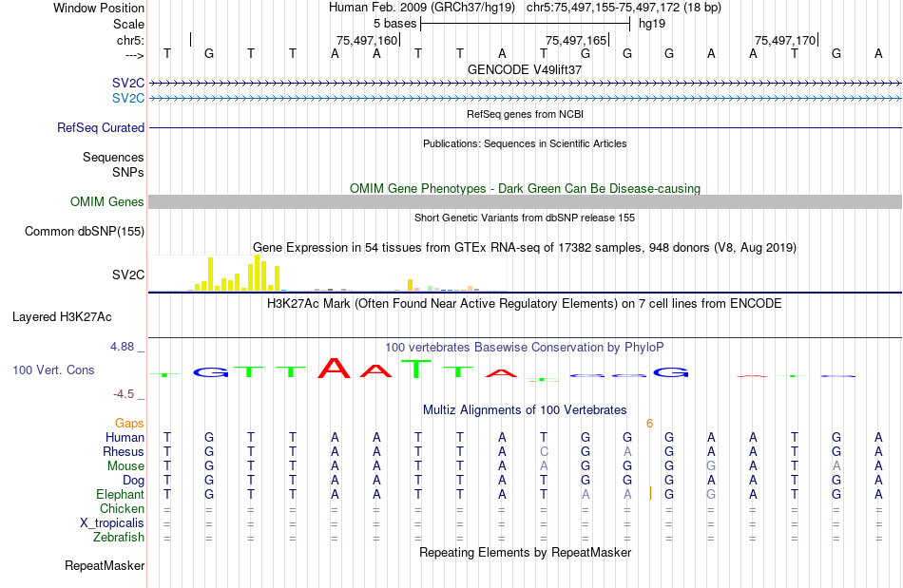The image size is (903, 588).
Task: Click the 75,497,165 position marker
Action: tap(578, 40)
